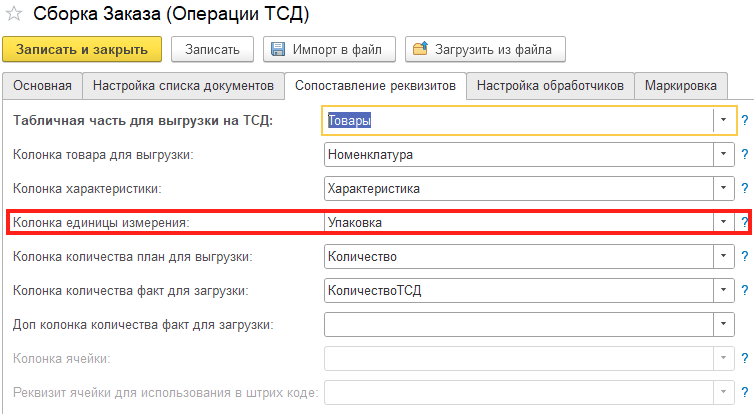The width and height of the screenshot is (754, 414).
Task: Click Записать и закрыть button
Action: tap(82, 49)
